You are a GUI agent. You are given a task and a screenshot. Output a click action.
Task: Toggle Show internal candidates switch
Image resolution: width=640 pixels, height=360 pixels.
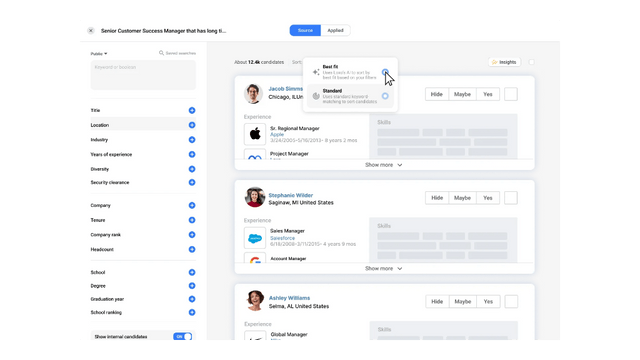(182, 337)
